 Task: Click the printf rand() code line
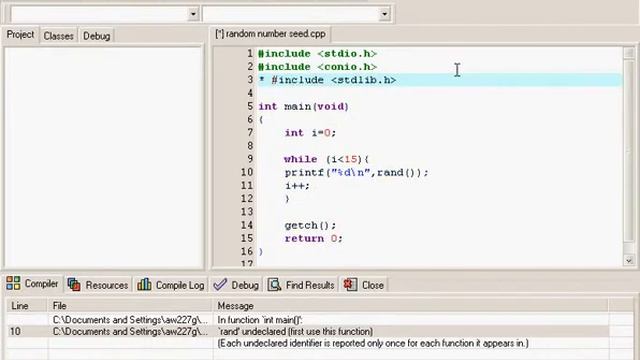(356, 173)
